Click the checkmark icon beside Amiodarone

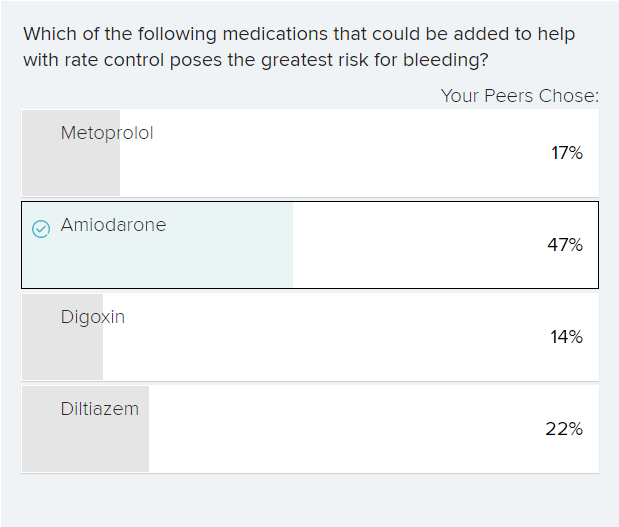(x=41, y=229)
